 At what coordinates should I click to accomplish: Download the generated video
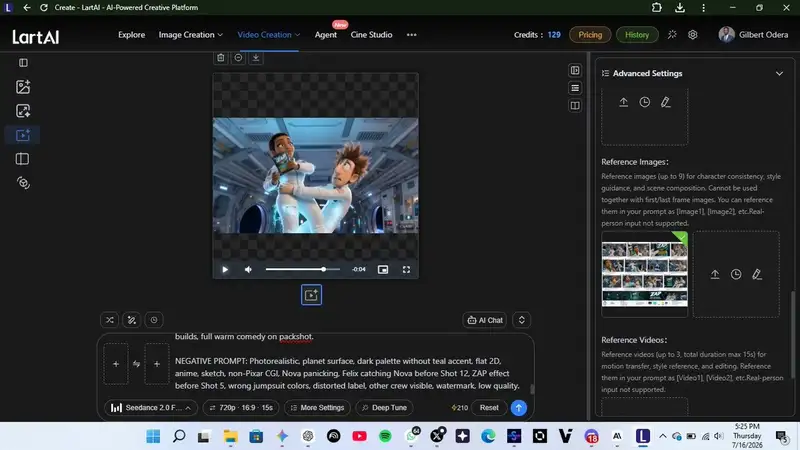tap(256, 58)
